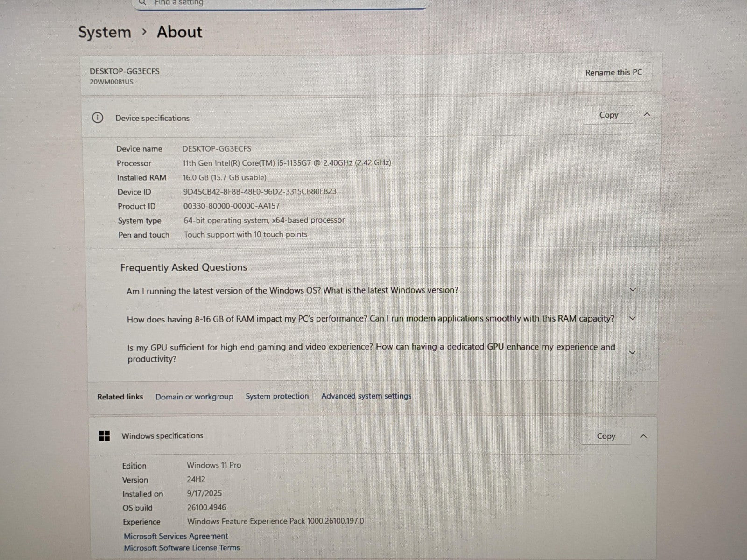Copy the Device specifications details
Image resolution: width=747 pixels, height=560 pixels.
click(x=608, y=115)
